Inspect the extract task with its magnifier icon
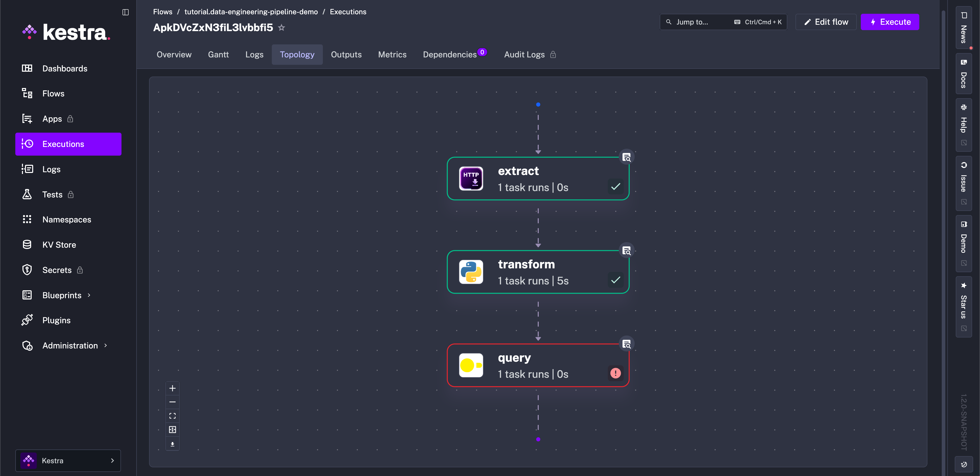 (x=626, y=157)
